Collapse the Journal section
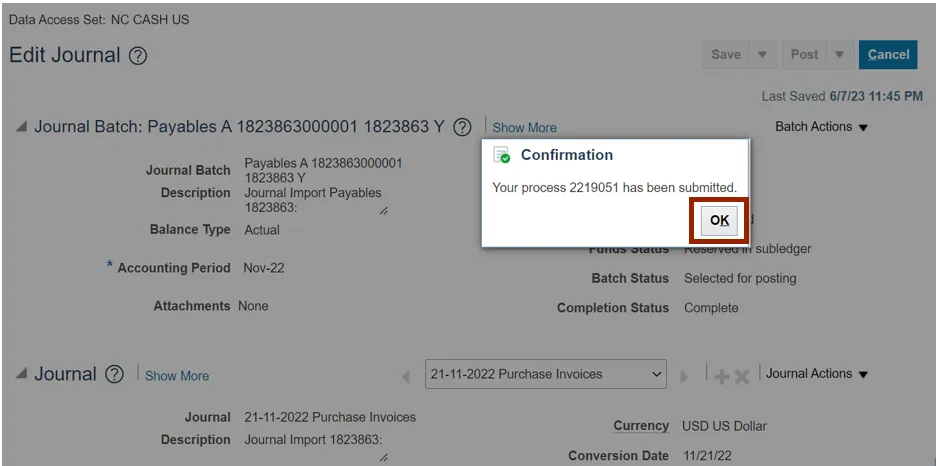 click(21, 375)
